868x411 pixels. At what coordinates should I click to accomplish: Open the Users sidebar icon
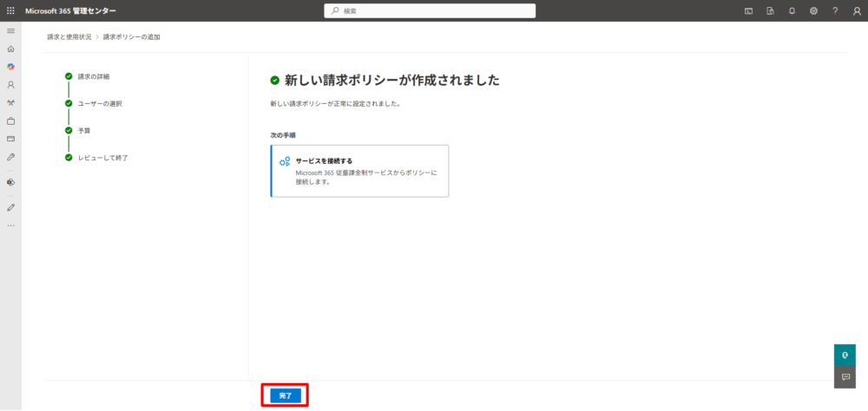(10, 85)
